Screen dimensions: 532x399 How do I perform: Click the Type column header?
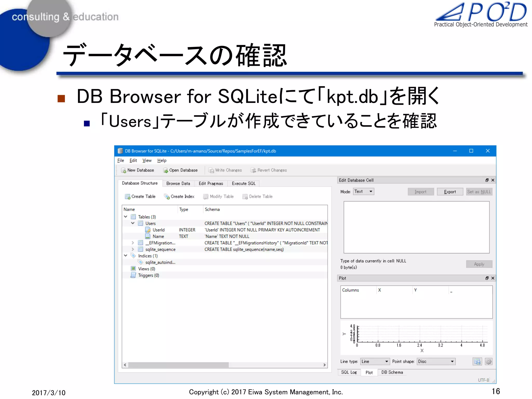[x=190, y=209]
